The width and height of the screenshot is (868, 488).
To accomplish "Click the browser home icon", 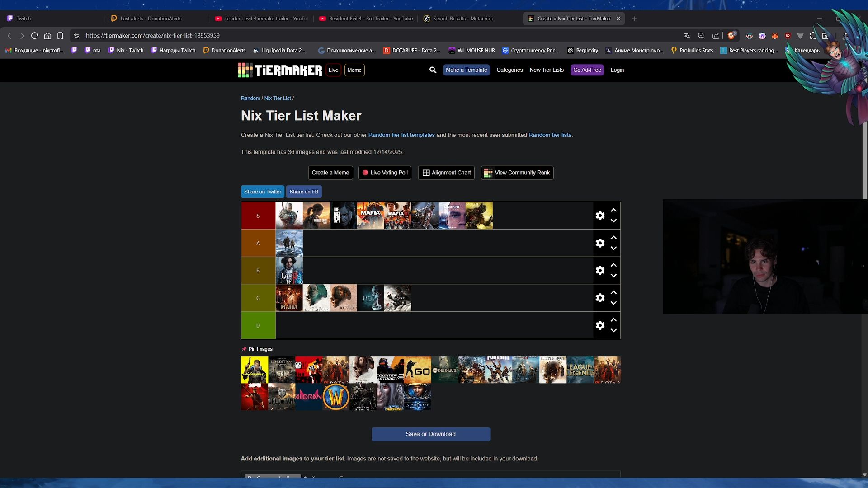I will (x=47, y=36).
